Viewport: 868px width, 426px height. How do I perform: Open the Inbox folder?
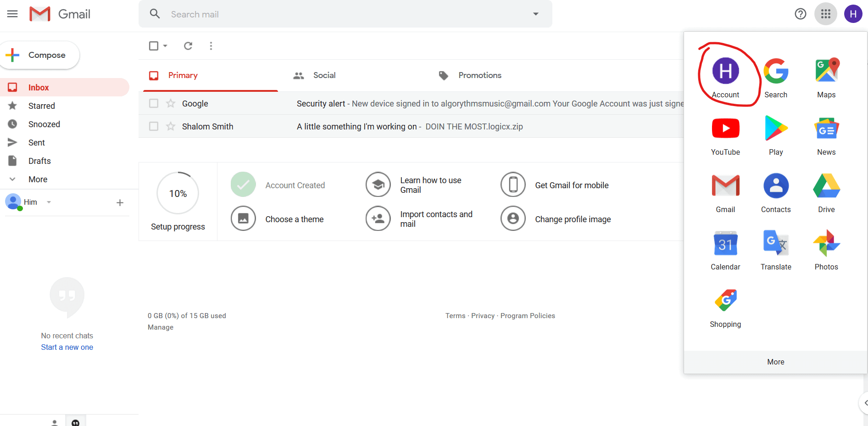(65, 87)
